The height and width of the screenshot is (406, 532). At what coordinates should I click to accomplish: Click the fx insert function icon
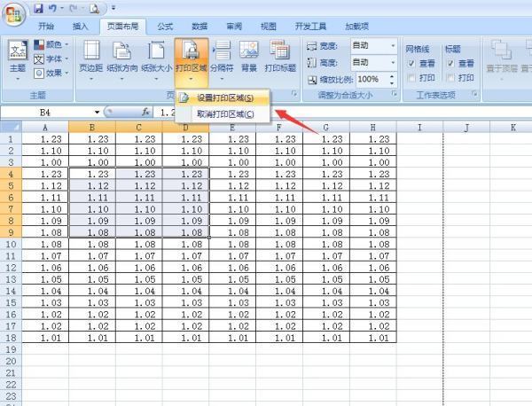(146, 112)
